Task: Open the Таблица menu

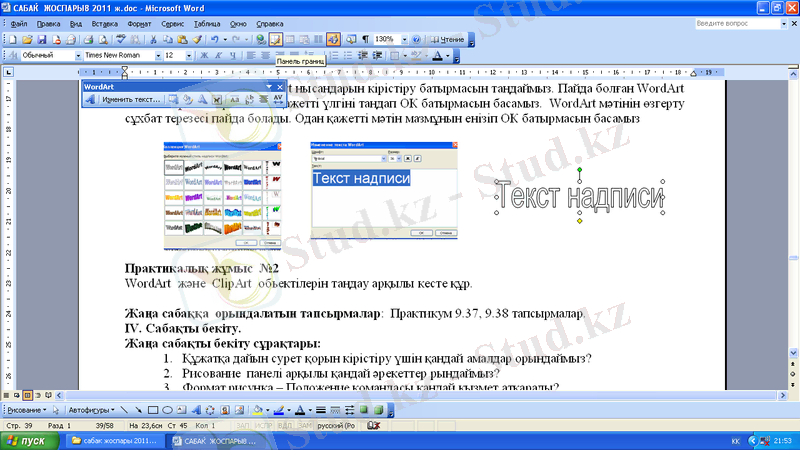Action: (208, 21)
